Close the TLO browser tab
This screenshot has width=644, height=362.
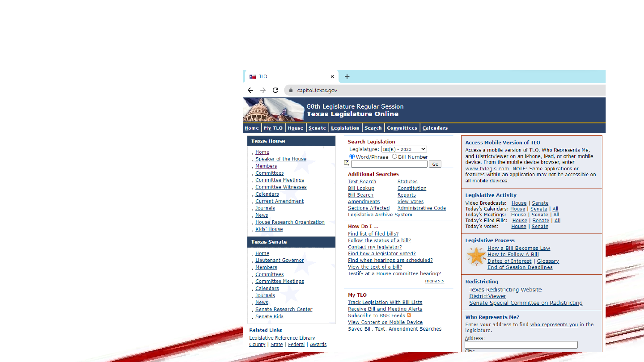coord(332,76)
